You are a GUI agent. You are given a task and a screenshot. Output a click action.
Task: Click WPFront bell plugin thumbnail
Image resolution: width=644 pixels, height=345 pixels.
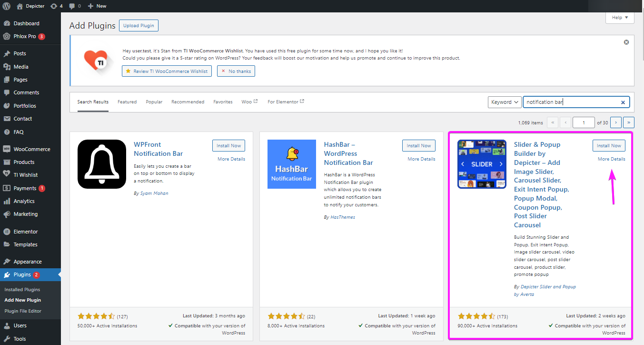click(x=102, y=164)
